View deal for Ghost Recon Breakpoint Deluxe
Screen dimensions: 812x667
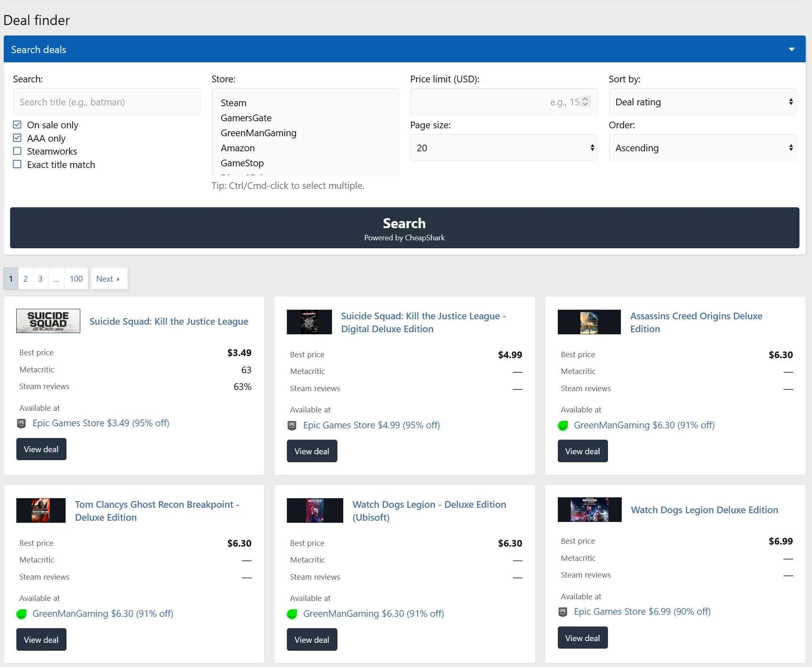(41, 640)
